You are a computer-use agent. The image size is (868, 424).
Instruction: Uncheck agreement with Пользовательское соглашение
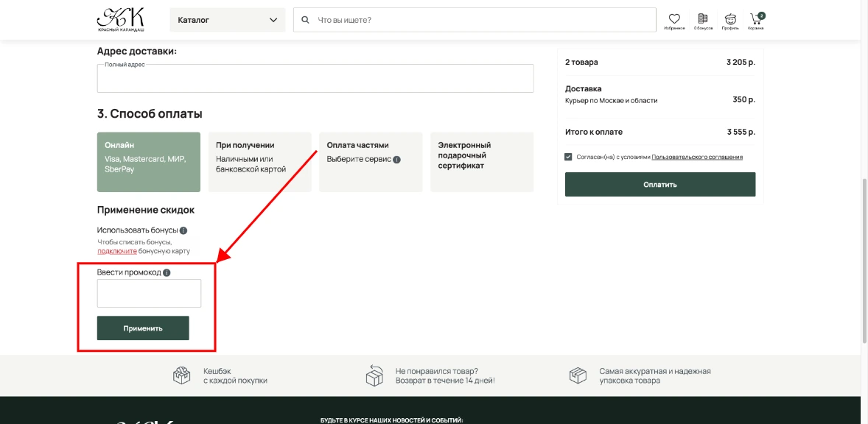567,156
